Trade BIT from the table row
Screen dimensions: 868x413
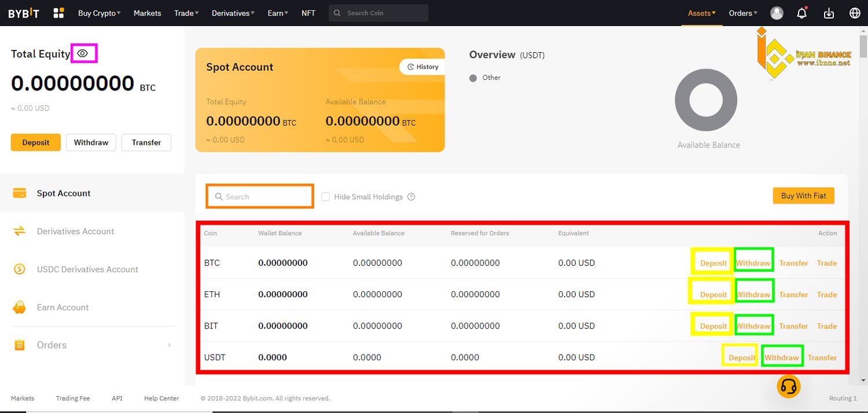(x=827, y=326)
